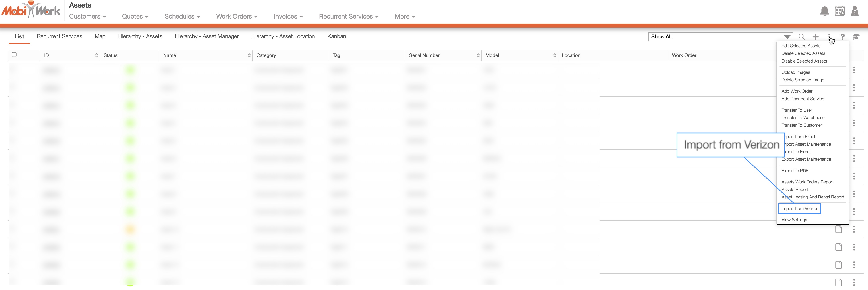Expand the Show All filter dropdown
Image resolution: width=868 pixels, height=290 pixels.
pyautogui.click(x=787, y=37)
